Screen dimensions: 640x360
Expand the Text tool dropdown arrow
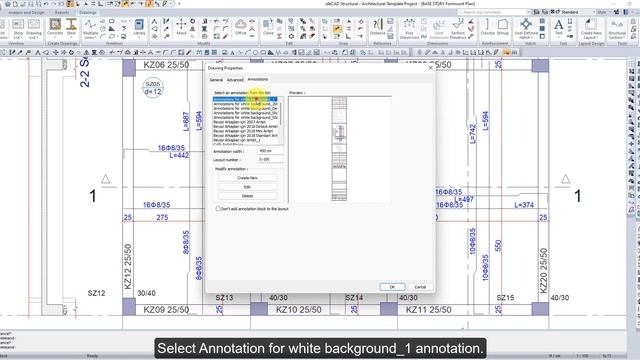[558, 37]
